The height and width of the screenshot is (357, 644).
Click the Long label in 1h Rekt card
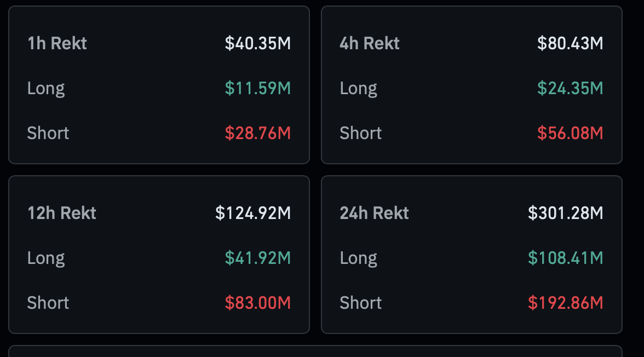(x=46, y=88)
